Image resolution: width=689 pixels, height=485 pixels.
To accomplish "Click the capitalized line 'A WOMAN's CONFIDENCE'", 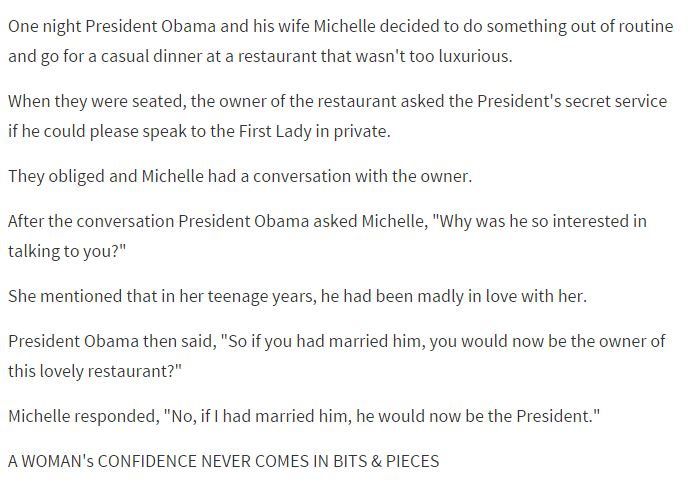I will (224, 461).
